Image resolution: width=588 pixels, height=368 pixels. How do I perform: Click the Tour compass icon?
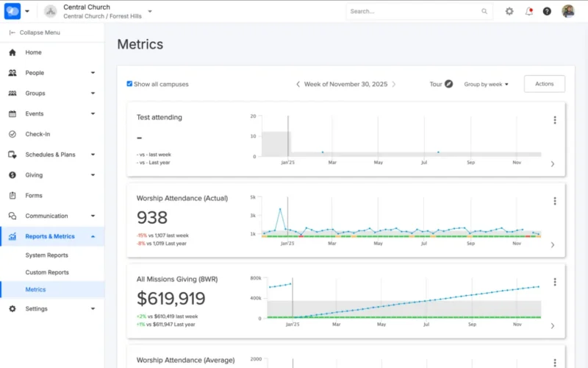click(449, 84)
